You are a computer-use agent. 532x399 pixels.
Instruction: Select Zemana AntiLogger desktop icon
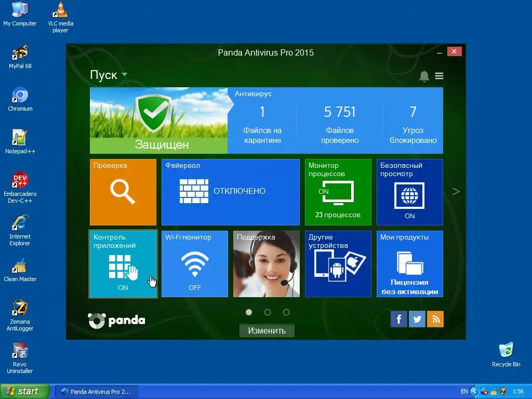[20, 315]
